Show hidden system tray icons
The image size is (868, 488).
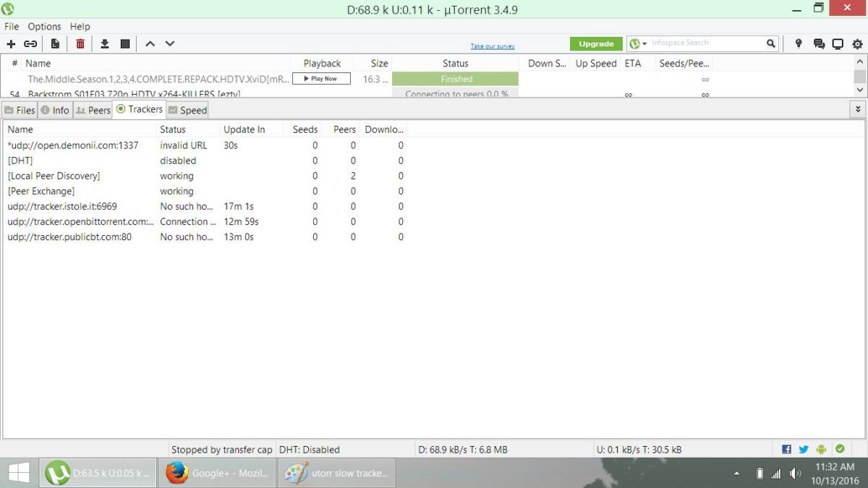tap(736, 474)
